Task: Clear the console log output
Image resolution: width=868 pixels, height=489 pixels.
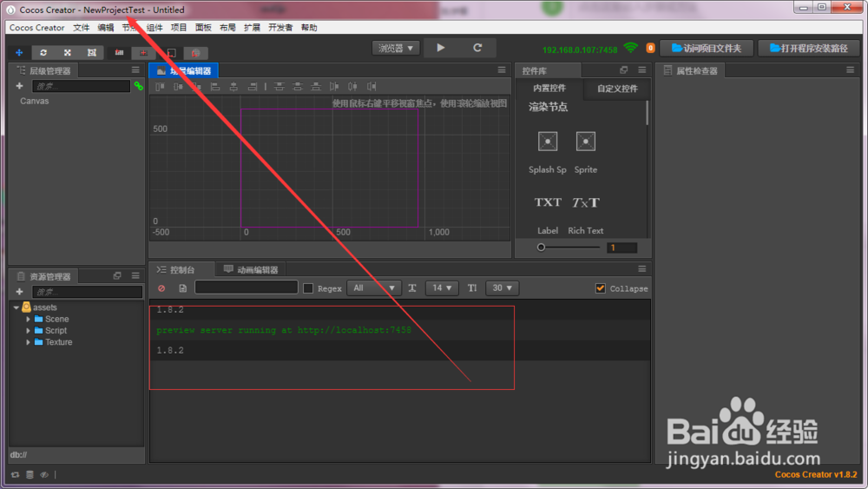Action: coord(161,288)
